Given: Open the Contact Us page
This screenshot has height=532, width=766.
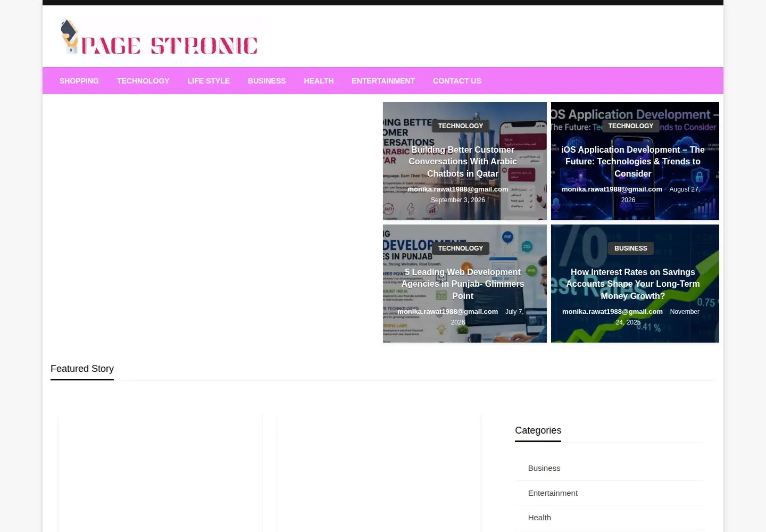Looking at the screenshot, I should point(457,81).
